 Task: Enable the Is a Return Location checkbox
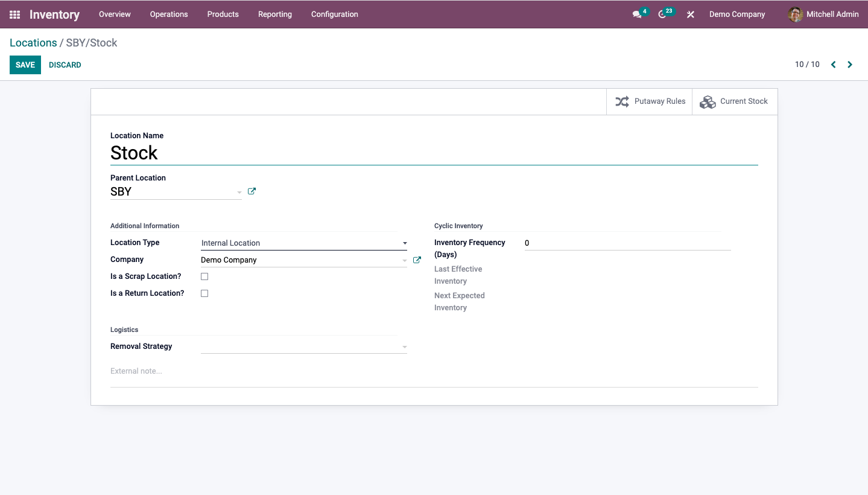coord(204,293)
